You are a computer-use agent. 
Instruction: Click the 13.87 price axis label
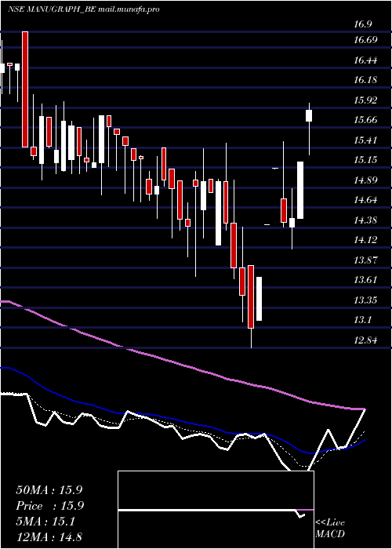click(x=365, y=260)
